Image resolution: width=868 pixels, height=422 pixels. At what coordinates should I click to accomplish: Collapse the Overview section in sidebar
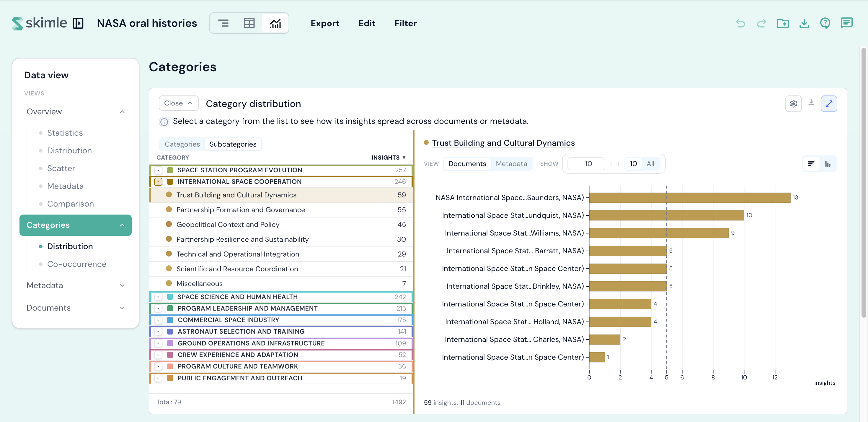pyautogui.click(x=122, y=112)
